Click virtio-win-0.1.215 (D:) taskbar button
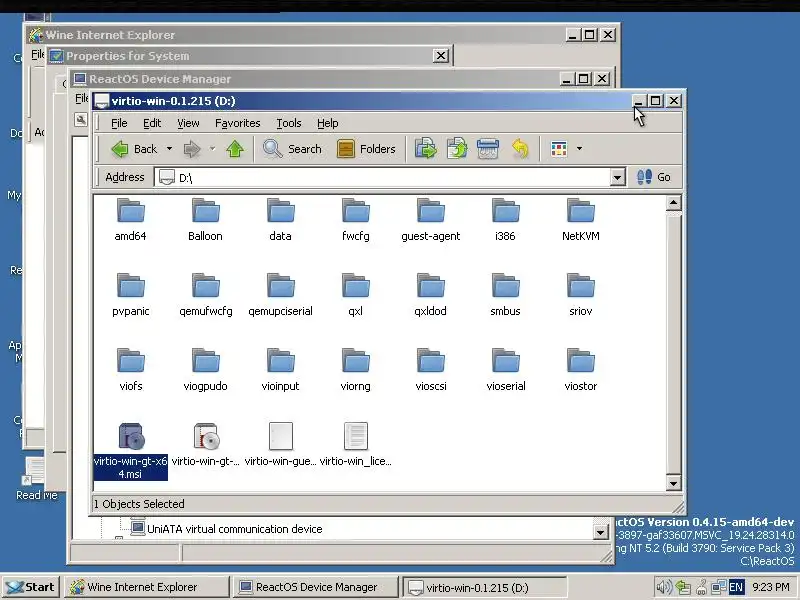The width and height of the screenshot is (800, 600). (485, 587)
